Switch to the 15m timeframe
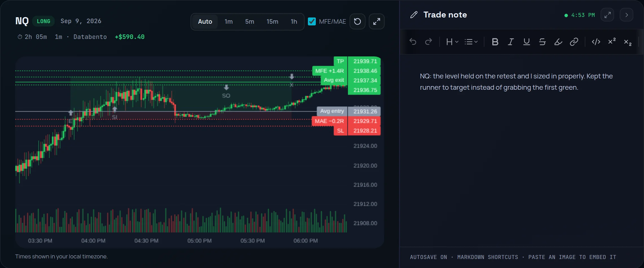The image size is (644, 268). pos(272,21)
